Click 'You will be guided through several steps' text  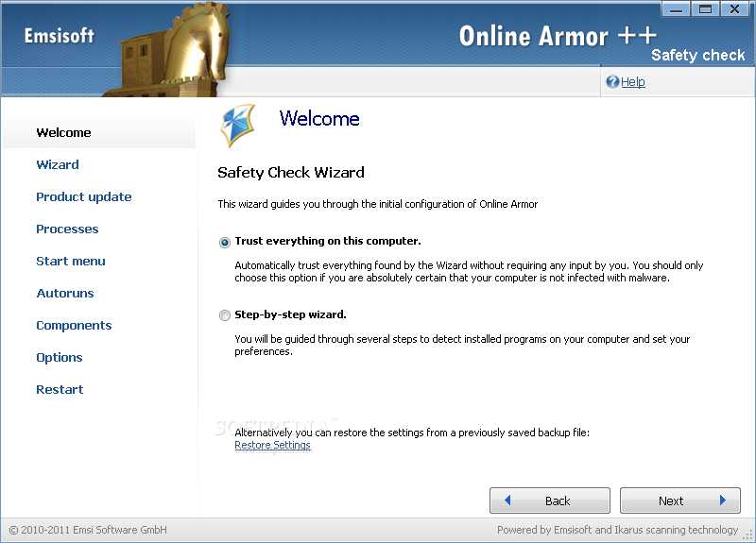tap(462, 345)
